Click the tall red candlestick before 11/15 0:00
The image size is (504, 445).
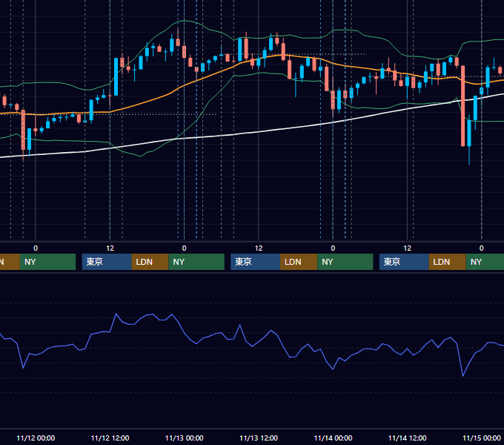coord(462,106)
